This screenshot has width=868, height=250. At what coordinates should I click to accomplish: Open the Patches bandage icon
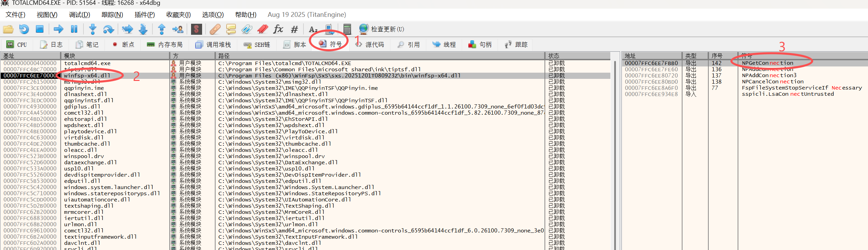tap(215, 29)
